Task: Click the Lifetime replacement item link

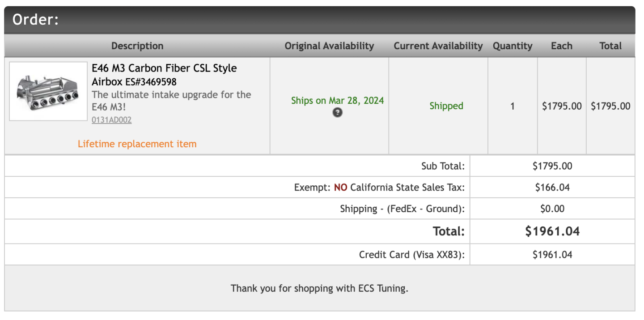Action: pos(137,144)
